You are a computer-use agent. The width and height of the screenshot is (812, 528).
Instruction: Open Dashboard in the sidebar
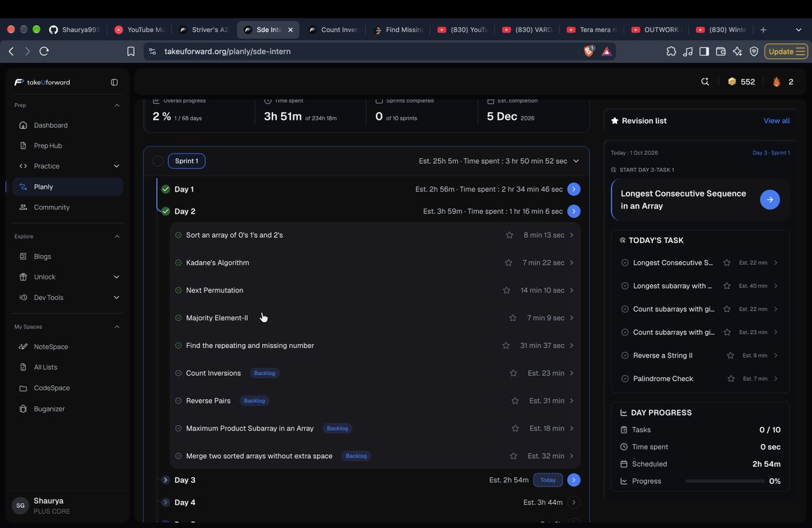point(67,125)
